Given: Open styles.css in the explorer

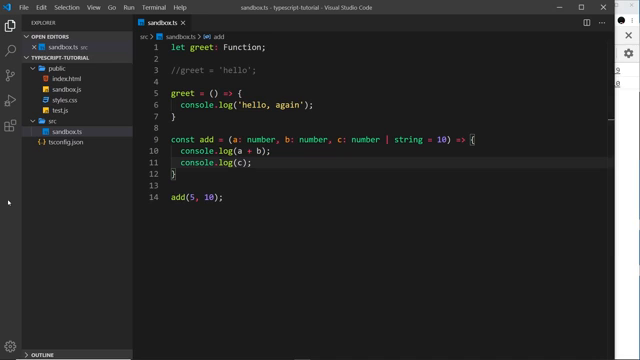Looking at the screenshot, I should (64, 100).
